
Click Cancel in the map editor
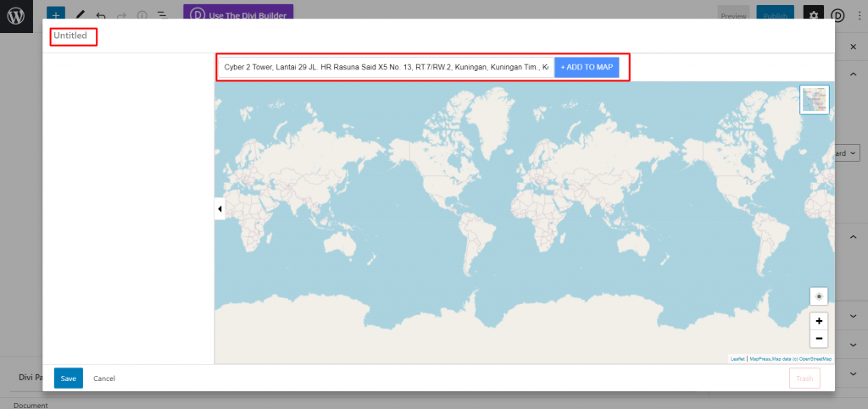104,379
